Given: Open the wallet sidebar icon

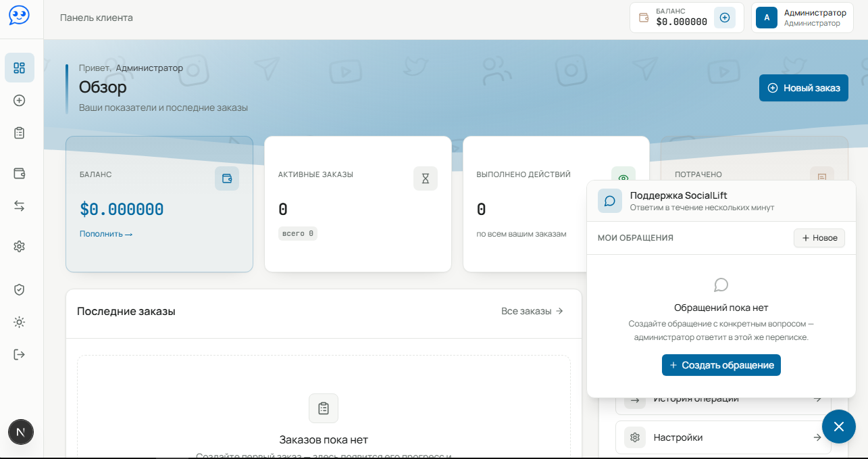Looking at the screenshot, I should pos(20,173).
